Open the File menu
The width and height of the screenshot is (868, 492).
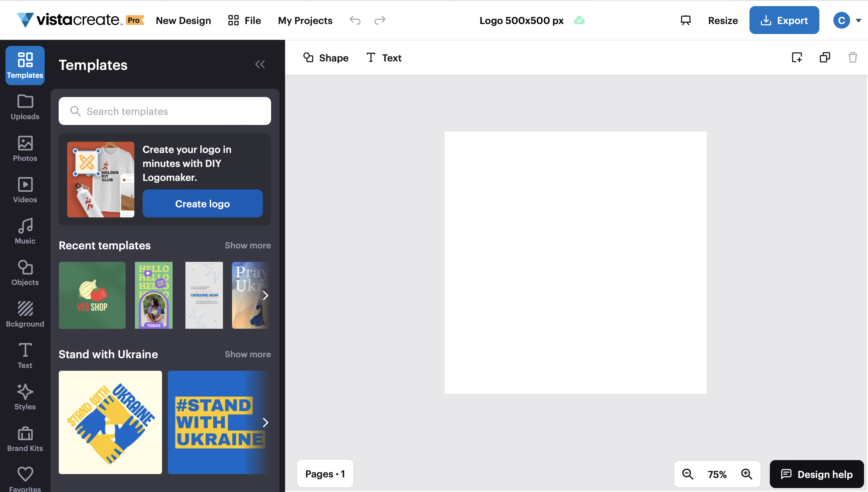click(x=244, y=21)
